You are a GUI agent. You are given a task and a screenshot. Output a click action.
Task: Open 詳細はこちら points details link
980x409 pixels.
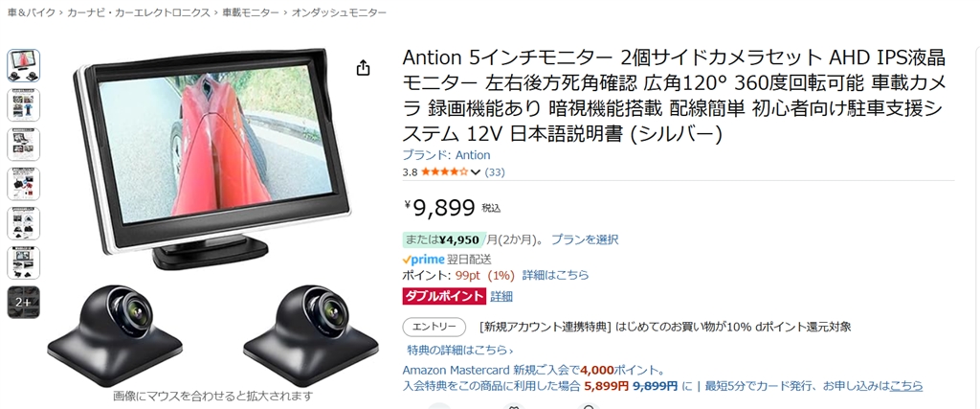pos(556,275)
